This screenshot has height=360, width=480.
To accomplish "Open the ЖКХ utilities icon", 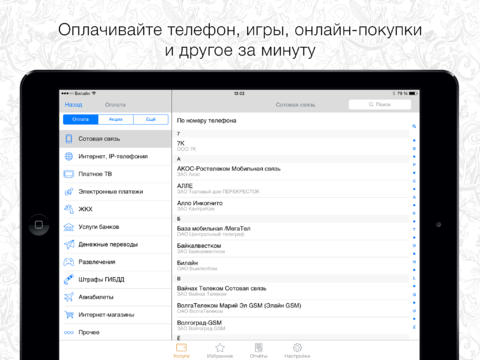I will (69, 209).
